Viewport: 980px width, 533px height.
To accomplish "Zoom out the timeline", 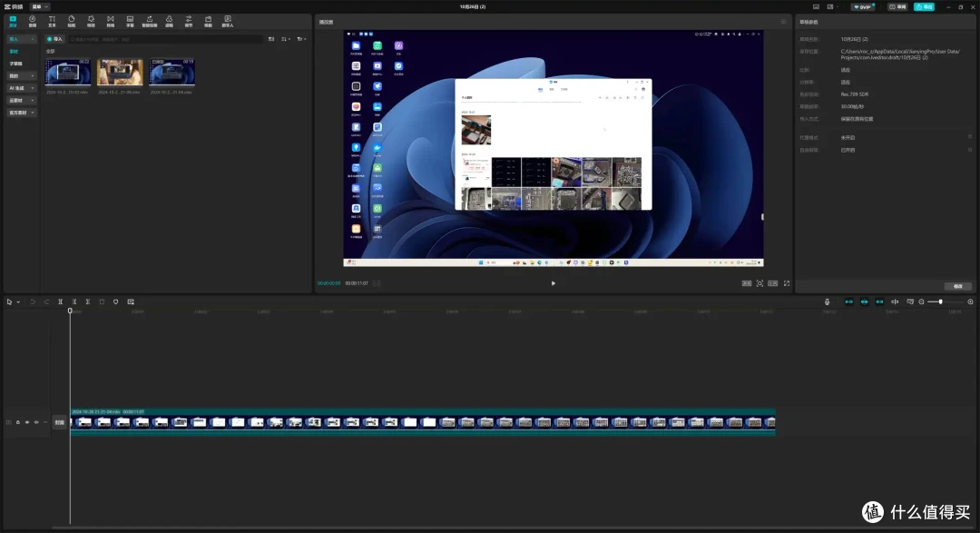I will pos(921,301).
